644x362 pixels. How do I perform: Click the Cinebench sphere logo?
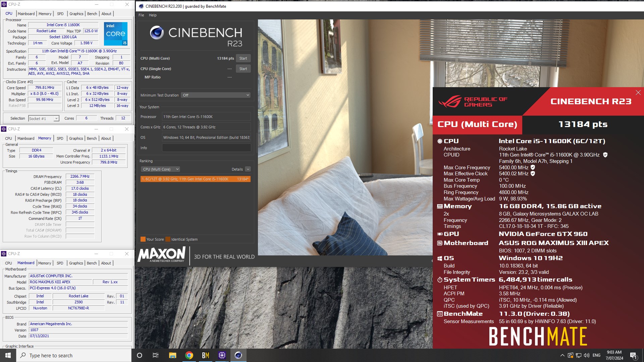(x=157, y=33)
